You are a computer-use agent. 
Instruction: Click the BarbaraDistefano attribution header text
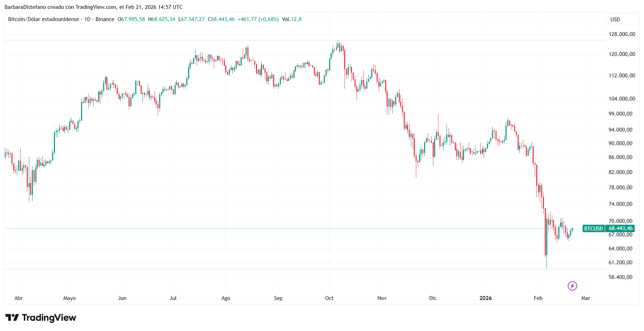94,7
